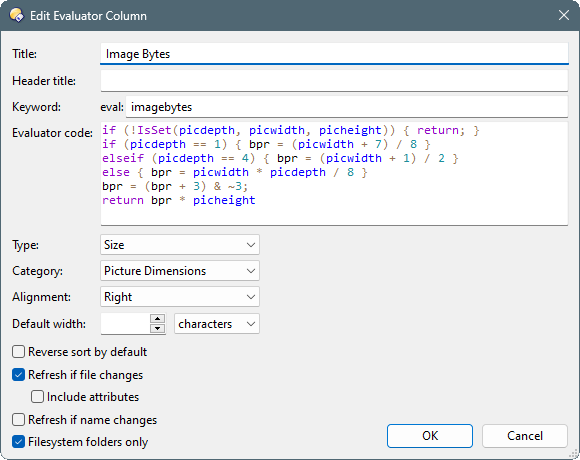Click the Default width number field

pyautogui.click(x=125, y=324)
